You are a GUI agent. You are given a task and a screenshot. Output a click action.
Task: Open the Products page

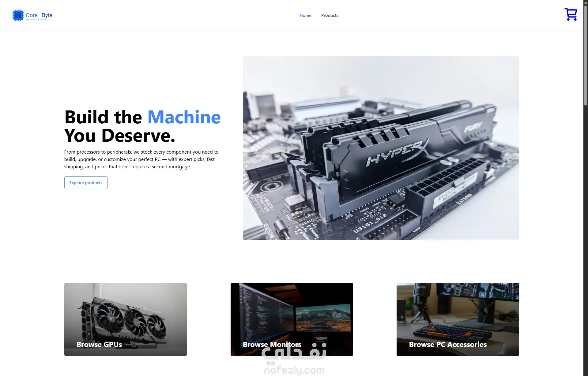click(x=330, y=15)
